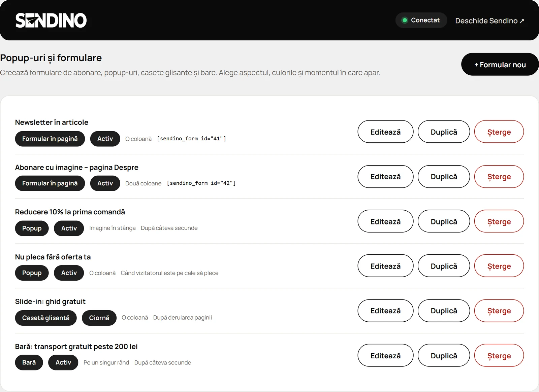Edit the Newsletter în articole form
The width and height of the screenshot is (539, 392).
tap(385, 132)
